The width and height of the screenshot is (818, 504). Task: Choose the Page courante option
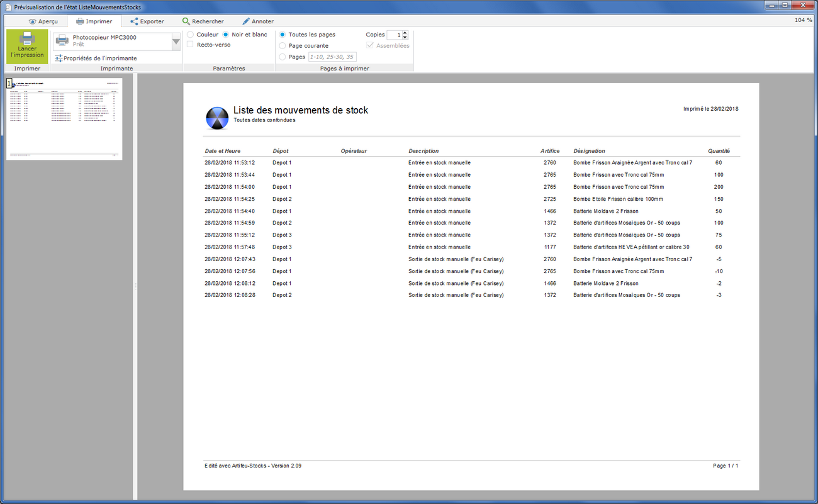click(x=283, y=46)
